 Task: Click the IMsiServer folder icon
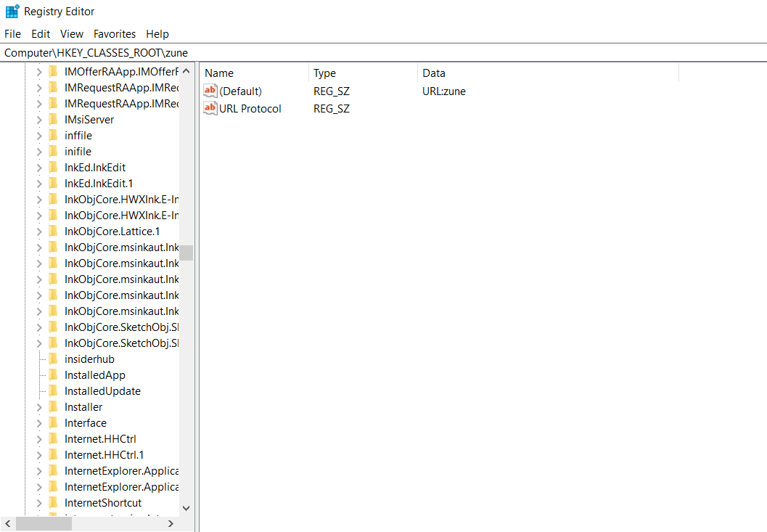[x=53, y=120]
